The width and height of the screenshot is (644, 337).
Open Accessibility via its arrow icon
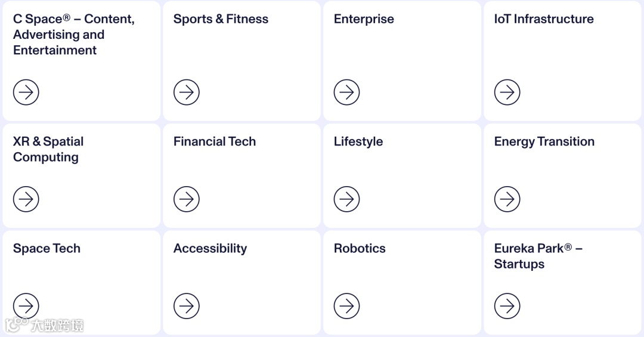pyautogui.click(x=187, y=306)
